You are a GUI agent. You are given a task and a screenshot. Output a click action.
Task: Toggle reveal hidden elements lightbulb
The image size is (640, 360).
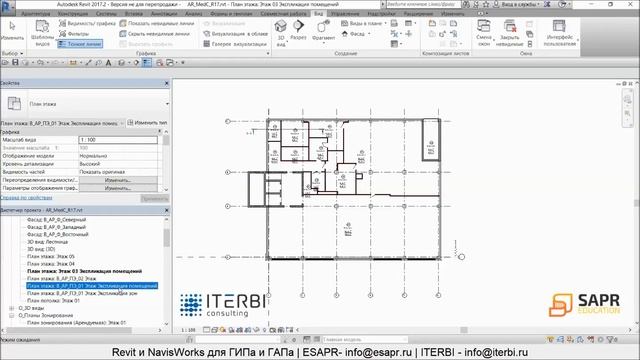[x=264, y=330]
